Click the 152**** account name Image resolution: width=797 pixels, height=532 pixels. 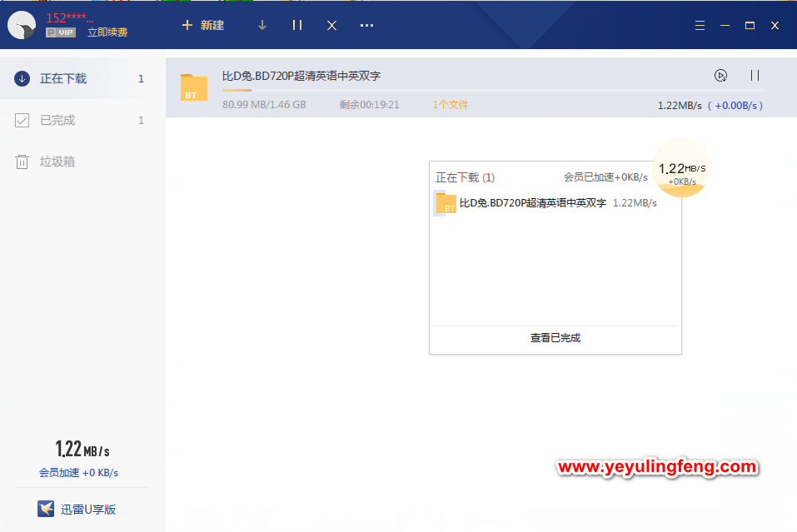tap(70, 17)
